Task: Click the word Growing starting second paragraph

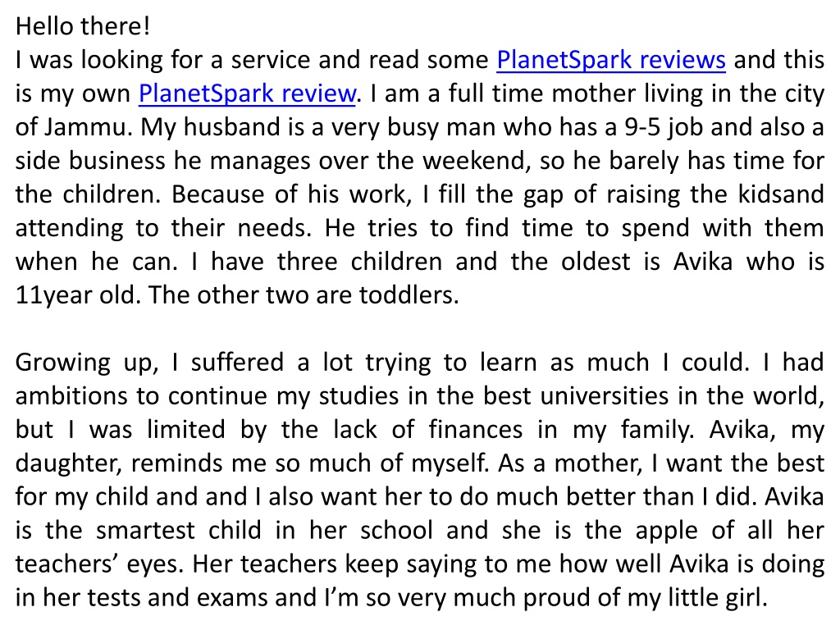Action: 62,363
